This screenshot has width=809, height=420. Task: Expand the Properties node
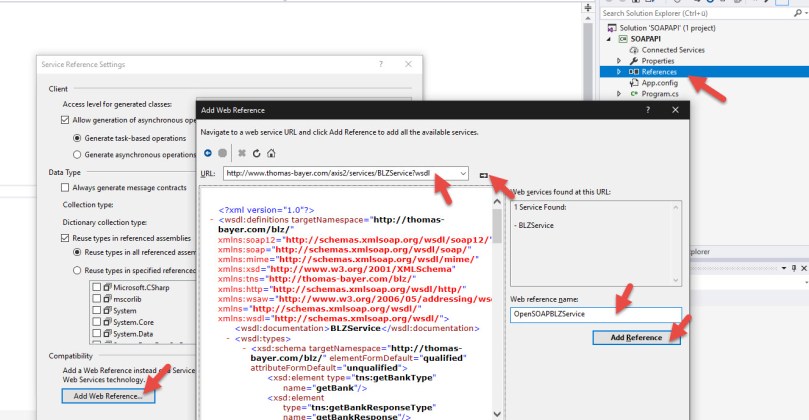619,61
